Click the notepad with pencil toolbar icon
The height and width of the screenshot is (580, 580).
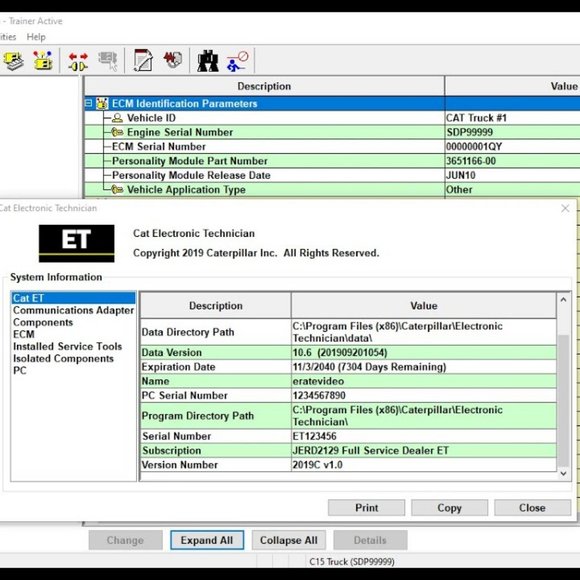143,60
